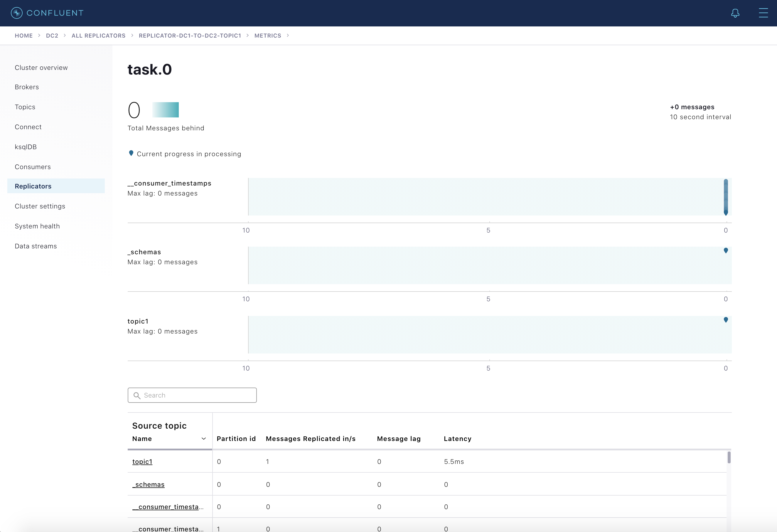Image resolution: width=777 pixels, height=532 pixels.
Task: Open the hamburger menu
Action: pos(763,13)
